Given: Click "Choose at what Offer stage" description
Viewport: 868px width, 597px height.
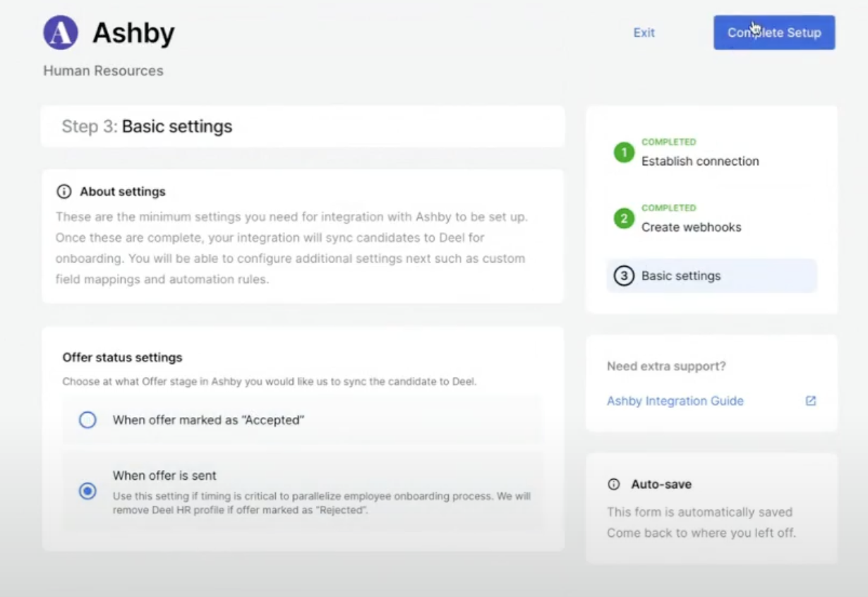Looking at the screenshot, I should pos(270,382).
